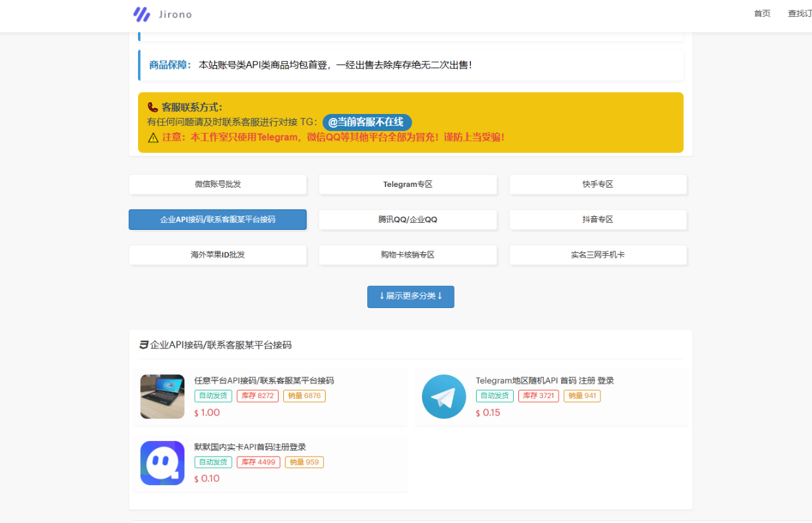Select the 抖音专区 category
Viewport: 812px width, 523px height.
pos(598,219)
